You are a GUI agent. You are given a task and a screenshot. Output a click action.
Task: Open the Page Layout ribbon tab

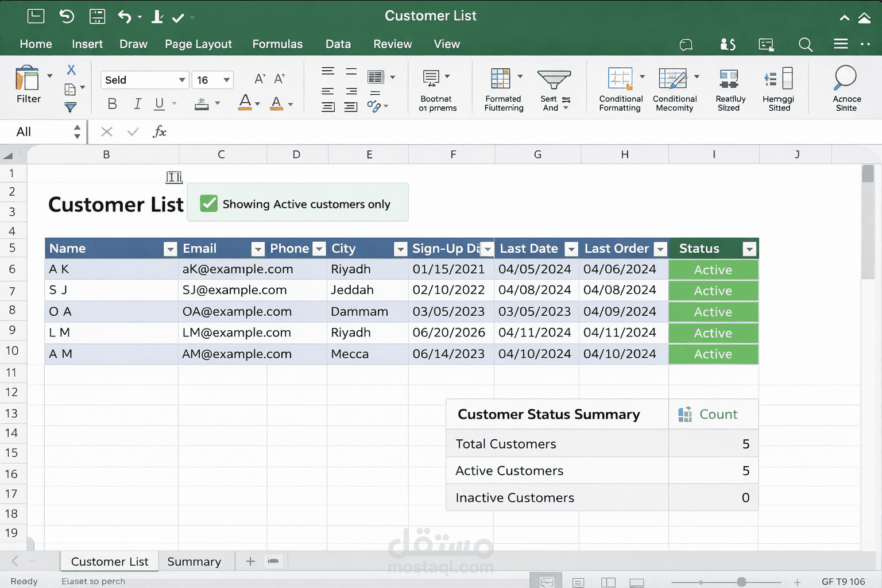pos(198,44)
